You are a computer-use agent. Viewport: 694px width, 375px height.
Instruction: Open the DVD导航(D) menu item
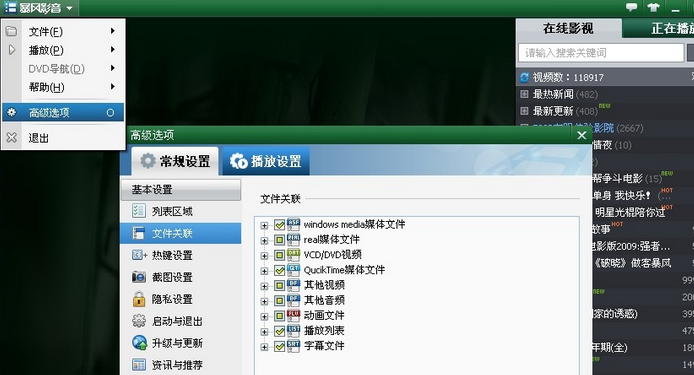tap(63, 69)
